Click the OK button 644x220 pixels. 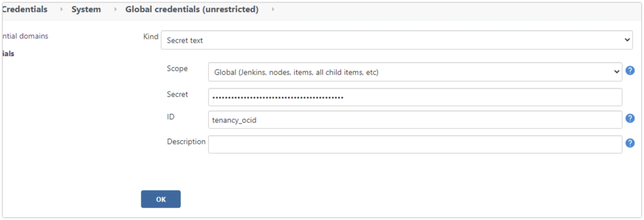(x=161, y=199)
